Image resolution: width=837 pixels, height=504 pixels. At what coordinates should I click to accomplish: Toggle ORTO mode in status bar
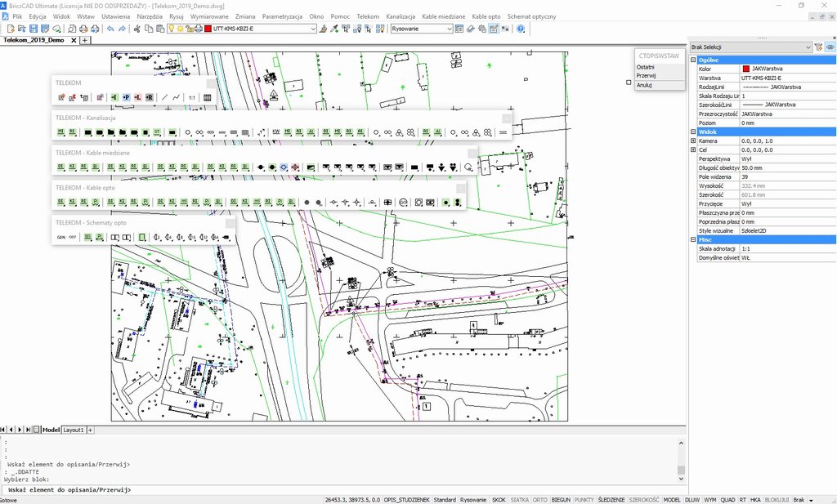pos(539,499)
